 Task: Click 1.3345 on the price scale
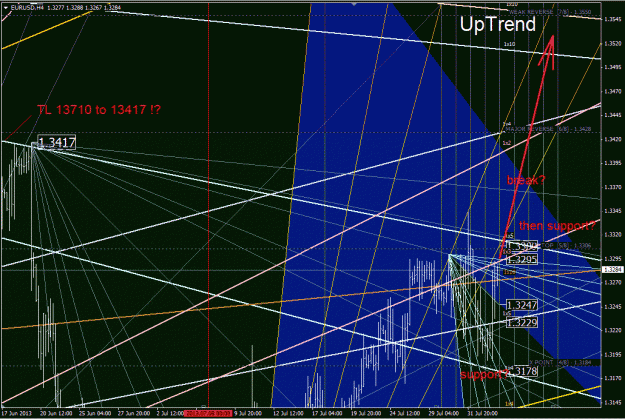coord(613,210)
